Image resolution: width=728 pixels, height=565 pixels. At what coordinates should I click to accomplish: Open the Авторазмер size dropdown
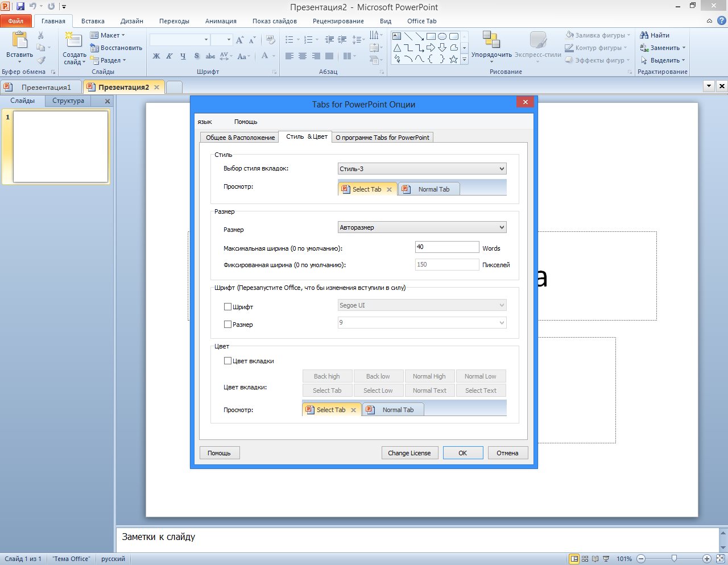pyautogui.click(x=422, y=227)
